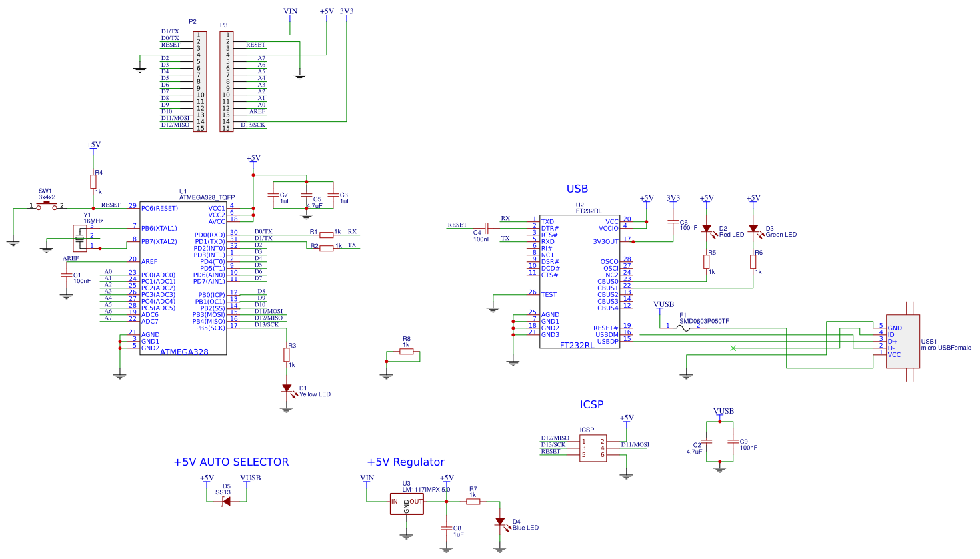Click the ATMEGA328_TQFP part label
The width and height of the screenshot is (980, 559).
[207, 197]
